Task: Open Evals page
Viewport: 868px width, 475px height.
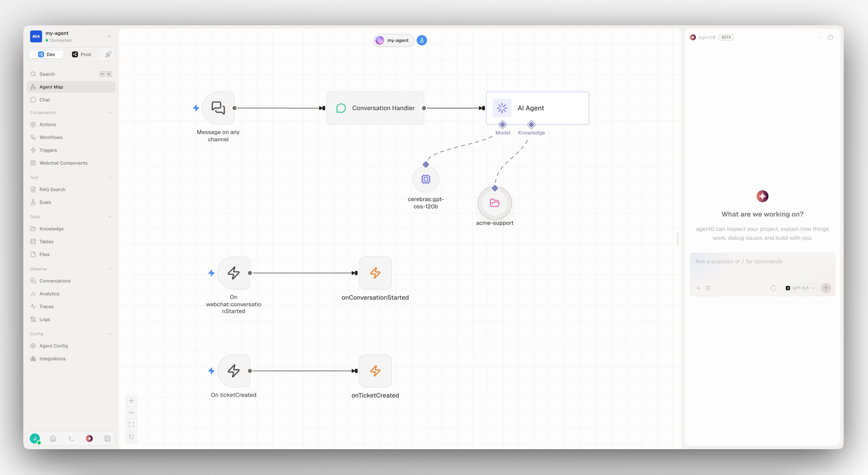Action: 71,202
